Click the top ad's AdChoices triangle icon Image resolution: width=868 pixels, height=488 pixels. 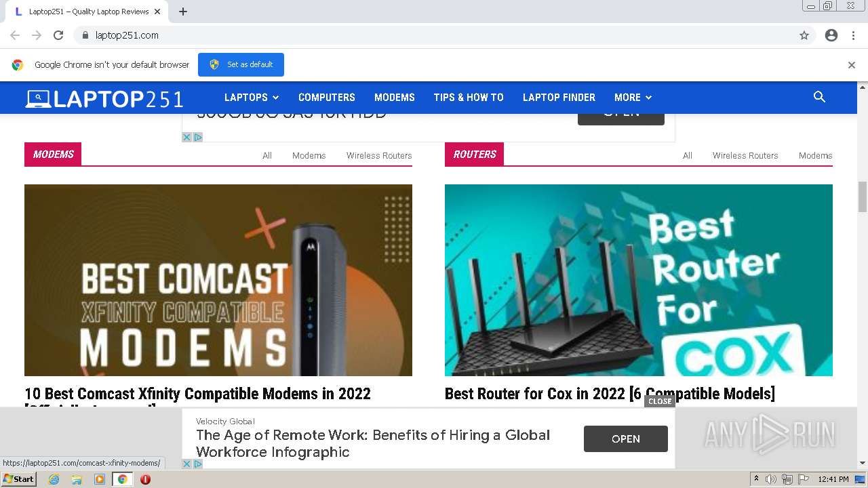point(198,137)
